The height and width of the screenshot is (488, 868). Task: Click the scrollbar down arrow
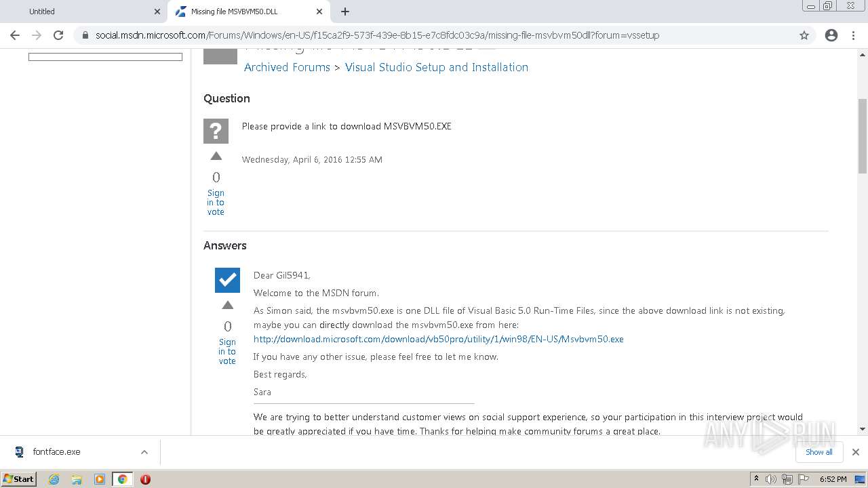[x=863, y=428]
